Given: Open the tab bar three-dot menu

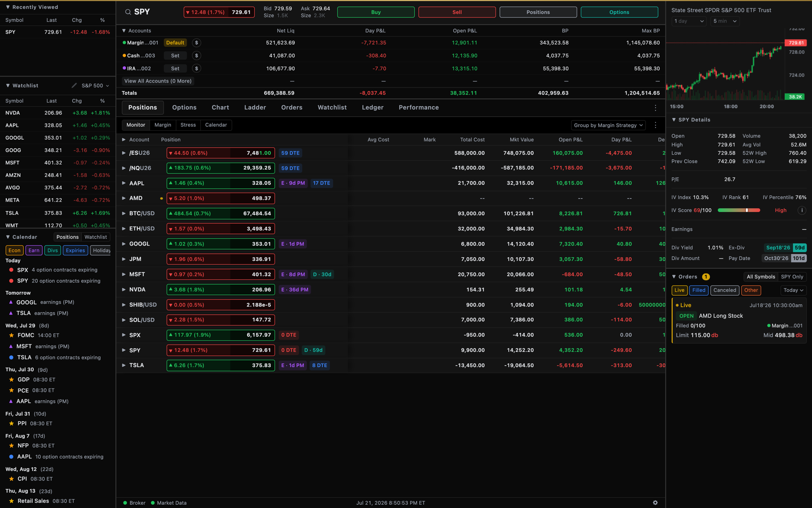Looking at the screenshot, I should coord(656,108).
